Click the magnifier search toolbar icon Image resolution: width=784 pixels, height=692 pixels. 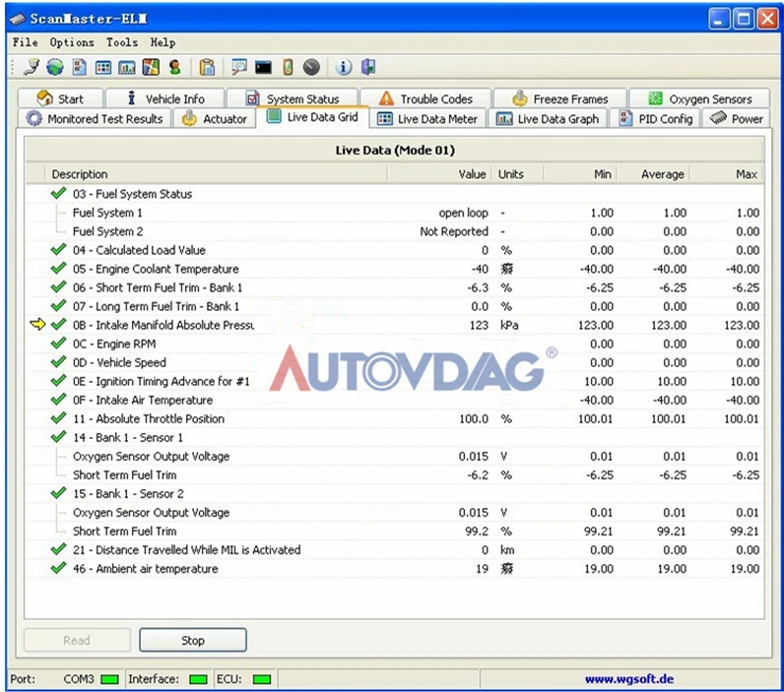coord(239,67)
